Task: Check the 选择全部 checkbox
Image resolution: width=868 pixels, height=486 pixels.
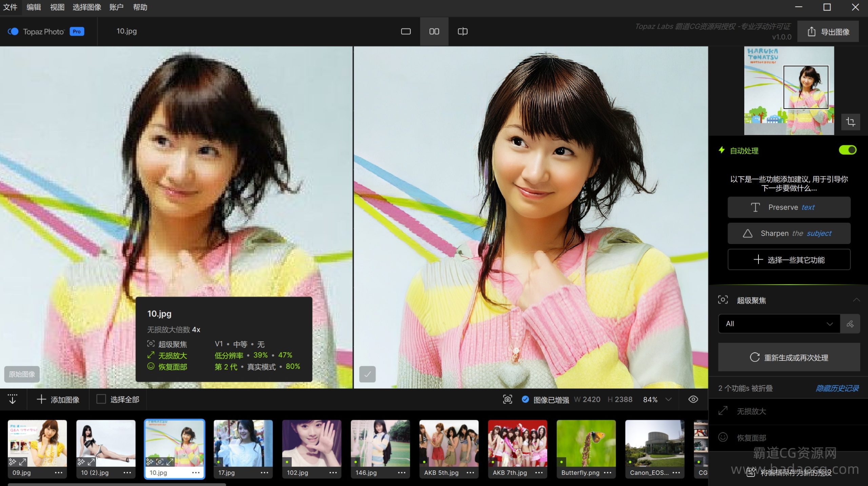Action: pyautogui.click(x=101, y=399)
